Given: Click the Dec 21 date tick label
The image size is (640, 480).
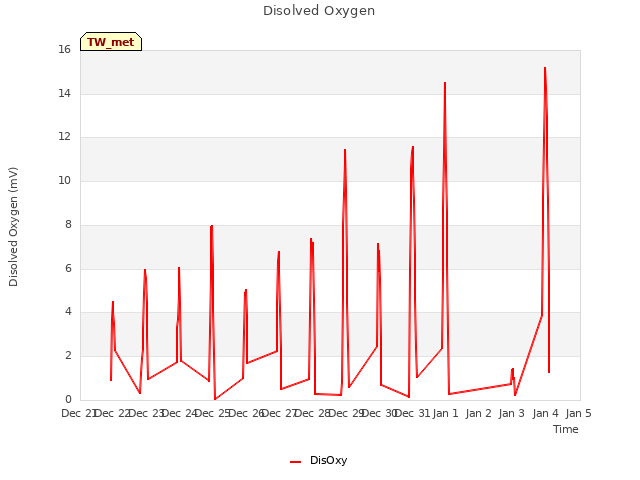Looking at the screenshot, I should pos(79,413).
